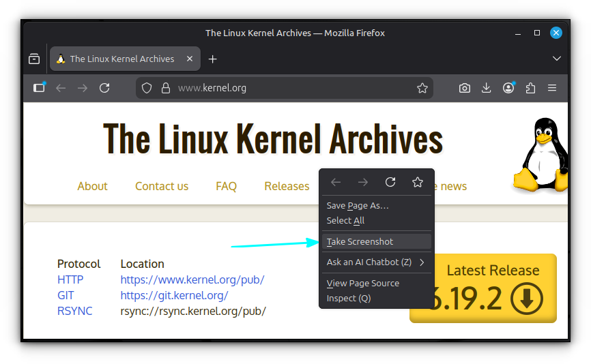Open the Firefox account profile icon
The image size is (591, 364).
(x=508, y=88)
